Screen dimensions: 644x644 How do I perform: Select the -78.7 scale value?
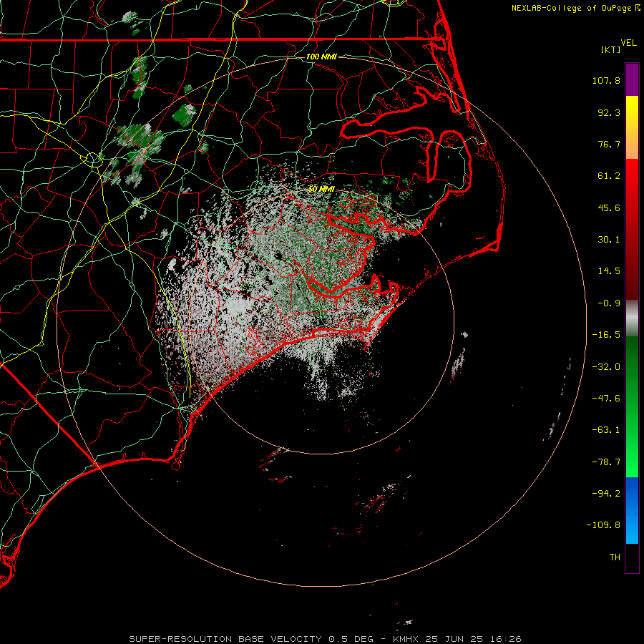point(606,462)
